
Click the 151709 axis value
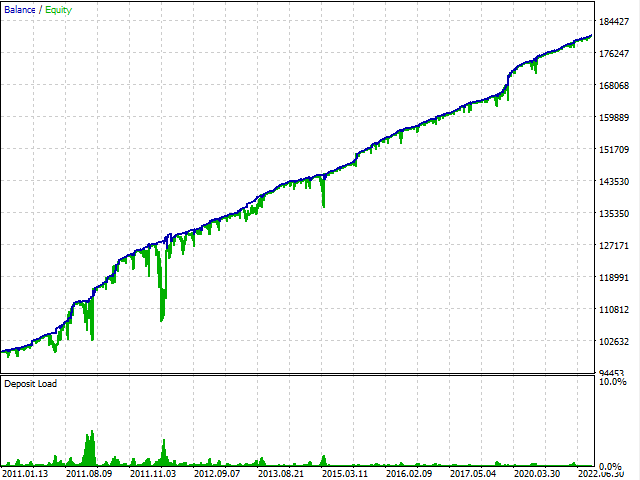pyautogui.click(x=614, y=149)
